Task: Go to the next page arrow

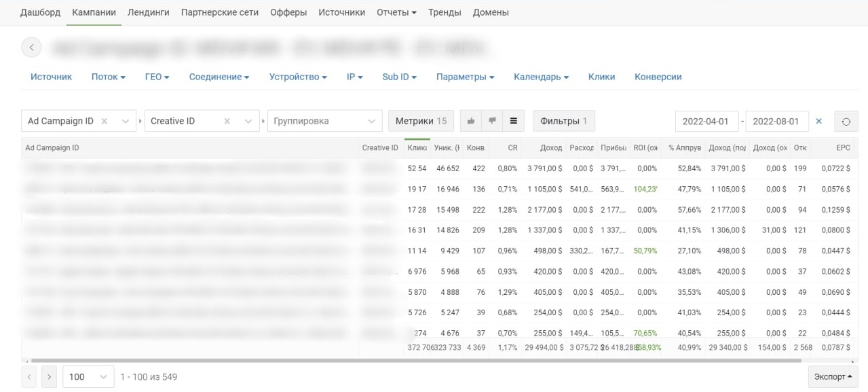Action: tap(49, 376)
